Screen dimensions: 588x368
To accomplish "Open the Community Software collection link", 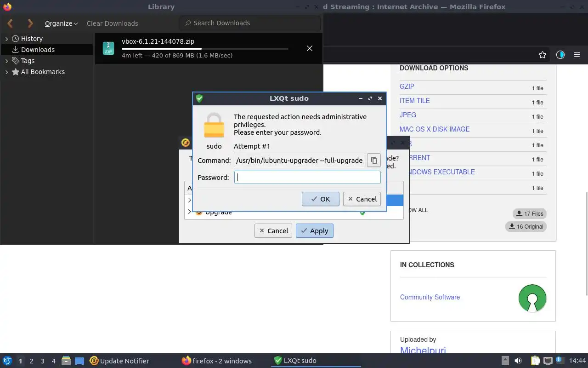I will pyautogui.click(x=430, y=297).
